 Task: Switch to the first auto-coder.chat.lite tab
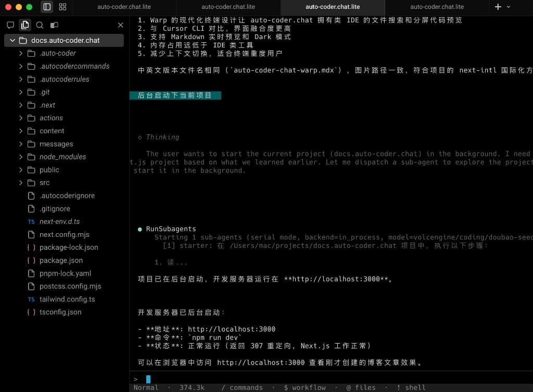click(x=124, y=7)
